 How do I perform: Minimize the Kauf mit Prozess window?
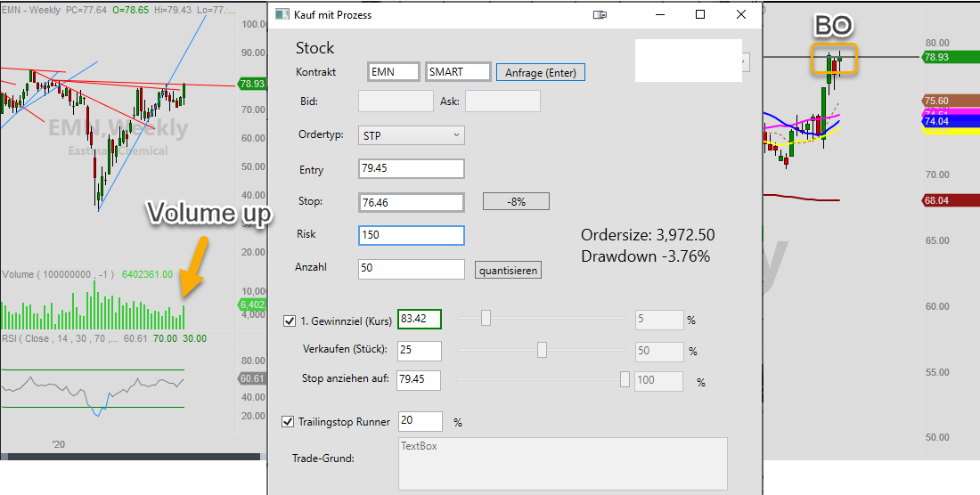660,14
